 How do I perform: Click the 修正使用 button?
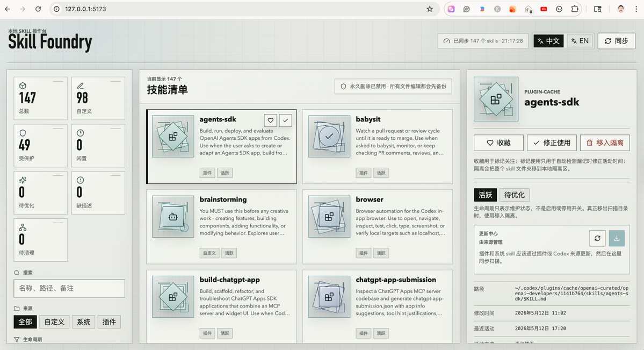tap(552, 142)
